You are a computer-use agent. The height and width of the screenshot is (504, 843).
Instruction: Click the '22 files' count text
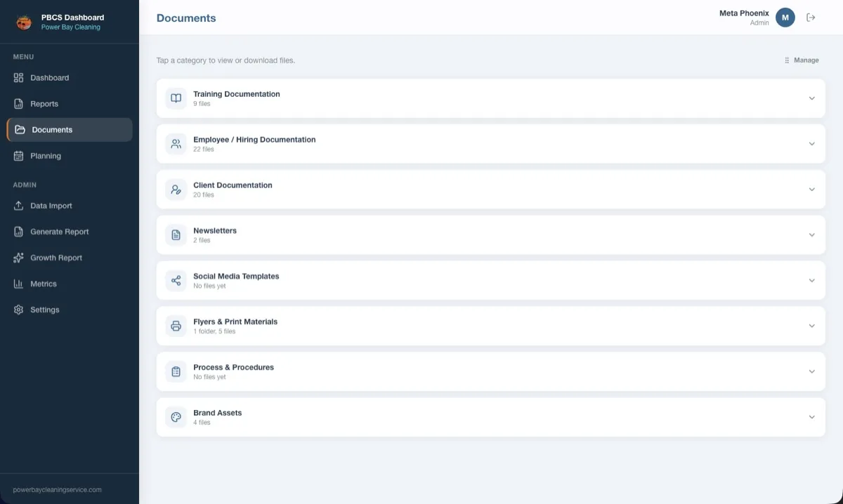point(204,150)
